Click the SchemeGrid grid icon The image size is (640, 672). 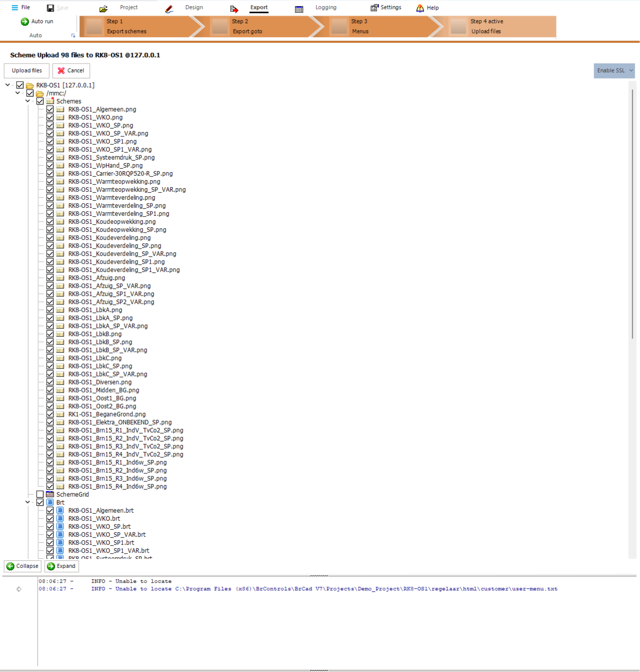tap(50, 494)
